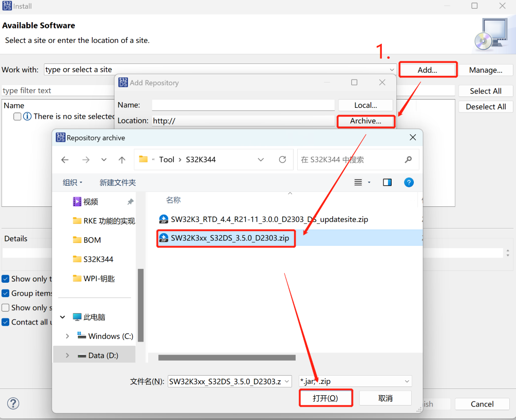Click Add... in Install window
The image size is (516, 420).
pos(427,70)
